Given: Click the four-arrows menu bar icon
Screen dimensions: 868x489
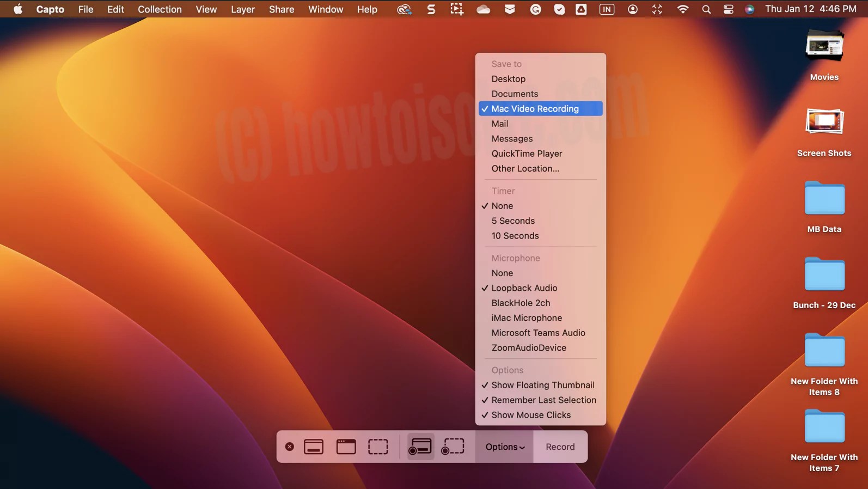Looking at the screenshot, I should (x=657, y=9).
